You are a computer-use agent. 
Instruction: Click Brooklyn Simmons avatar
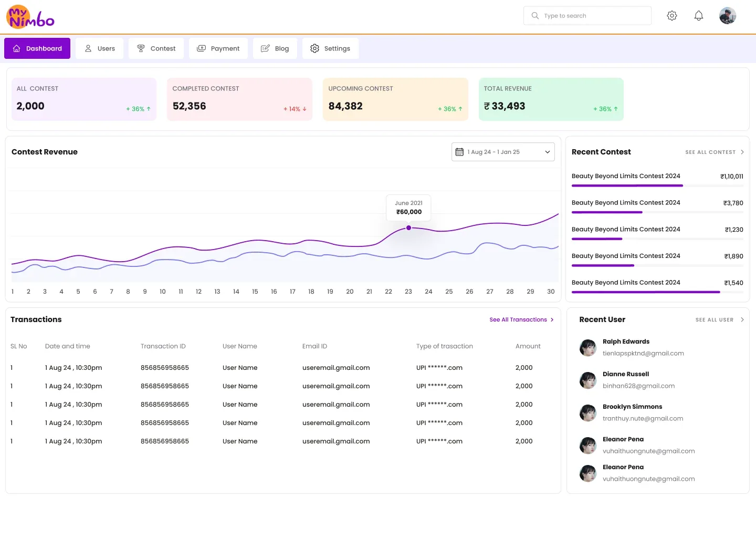[588, 413]
